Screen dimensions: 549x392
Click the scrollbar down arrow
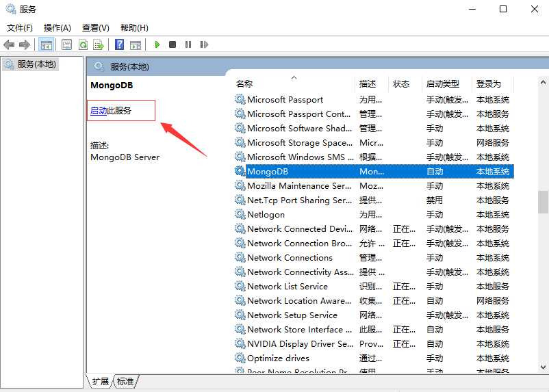pyautogui.click(x=543, y=367)
